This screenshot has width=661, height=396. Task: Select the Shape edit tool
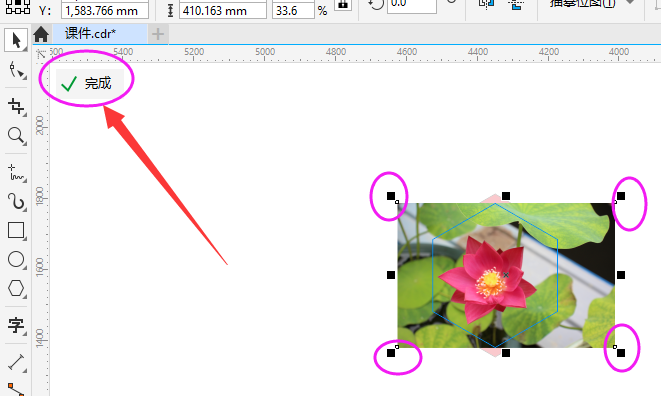[16, 70]
